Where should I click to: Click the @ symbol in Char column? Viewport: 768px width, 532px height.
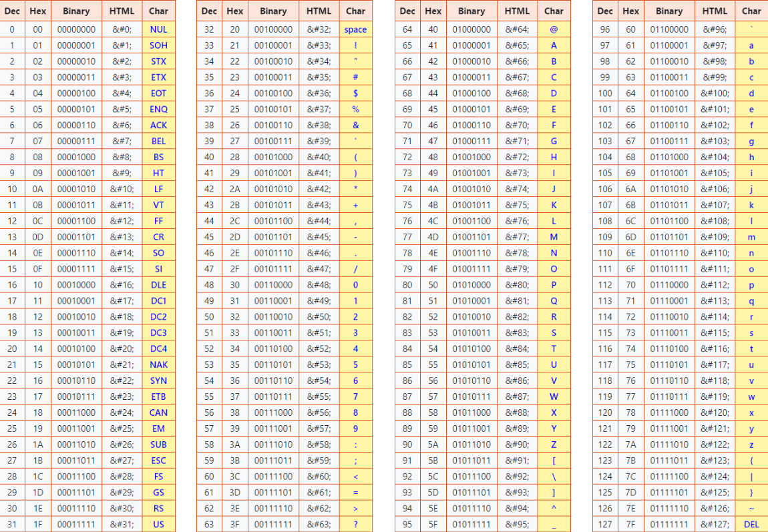coord(554,29)
